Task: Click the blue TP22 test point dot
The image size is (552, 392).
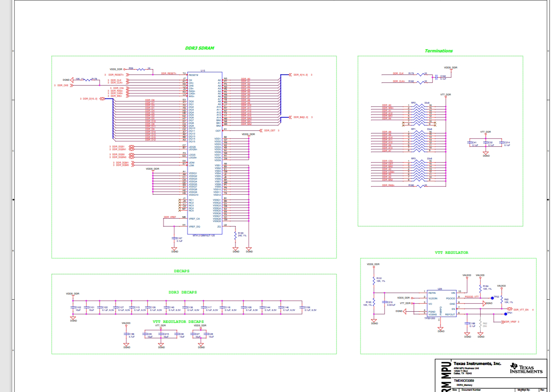Action: click(x=492, y=298)
